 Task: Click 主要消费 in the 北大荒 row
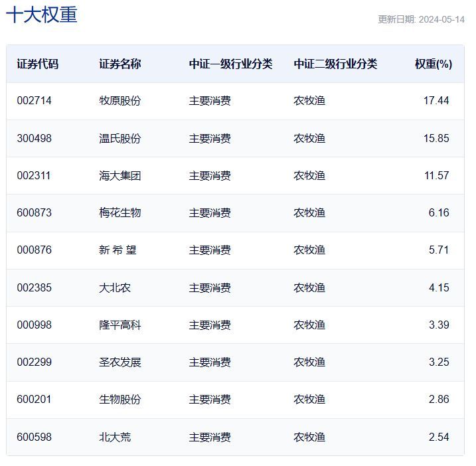[x=210, y=437]
